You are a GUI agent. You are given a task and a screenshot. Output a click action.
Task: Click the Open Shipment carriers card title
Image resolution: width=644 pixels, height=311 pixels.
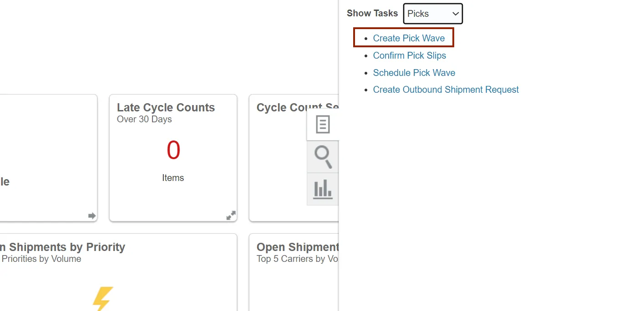297,247
